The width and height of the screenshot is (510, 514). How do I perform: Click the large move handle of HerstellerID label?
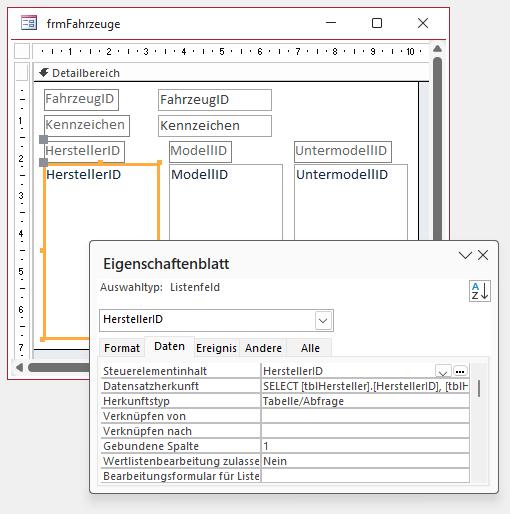[x=44, y=139]
